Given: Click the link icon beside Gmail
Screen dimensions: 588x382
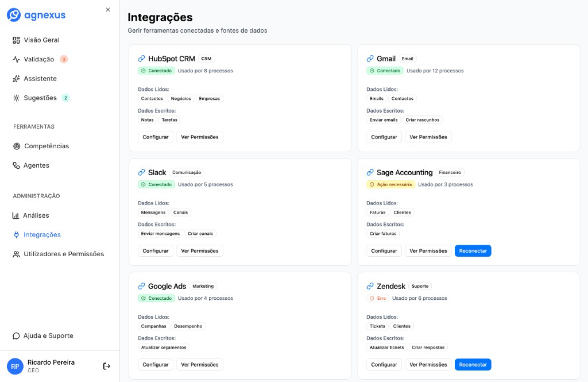Looking at the screenshot, I should pyautogui.click(x=370, y=59).
